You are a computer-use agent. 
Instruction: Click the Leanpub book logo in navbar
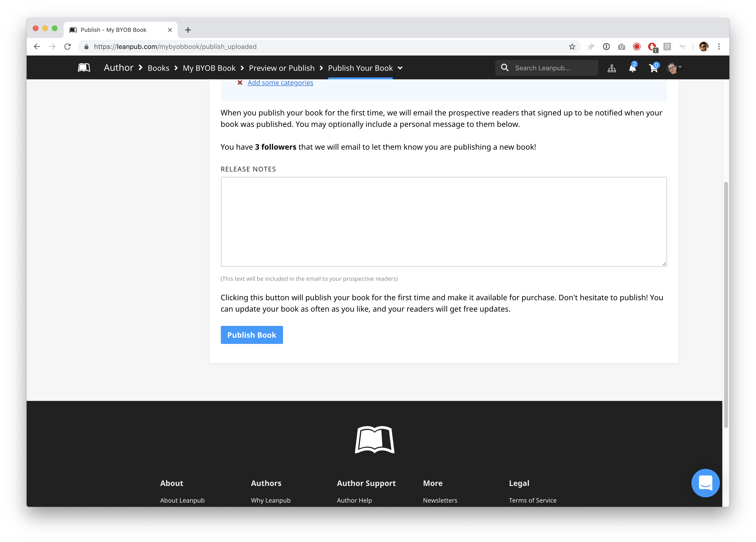tap(84, 68)
